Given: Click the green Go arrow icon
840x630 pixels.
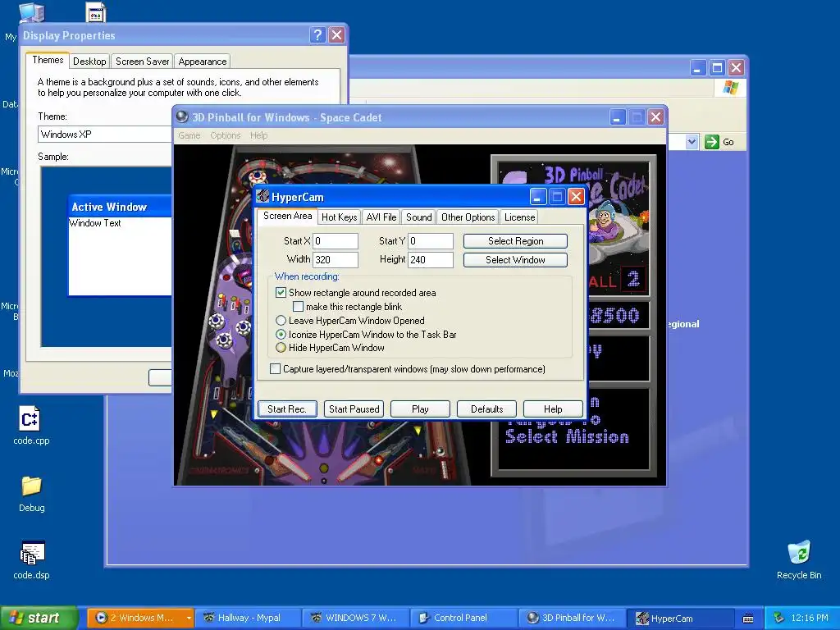Looking at the screenshot, I should [x=711, y=142].
